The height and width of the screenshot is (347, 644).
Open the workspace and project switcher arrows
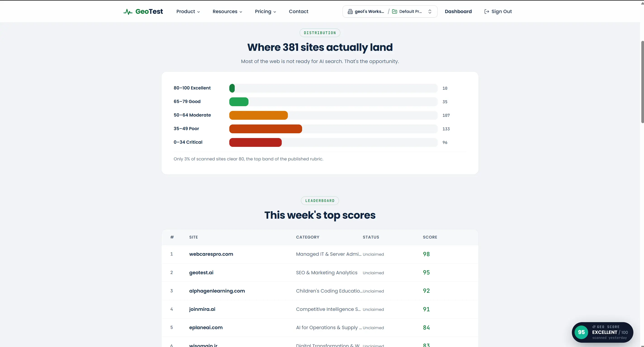pyautogui.click(x=430, y=12)
